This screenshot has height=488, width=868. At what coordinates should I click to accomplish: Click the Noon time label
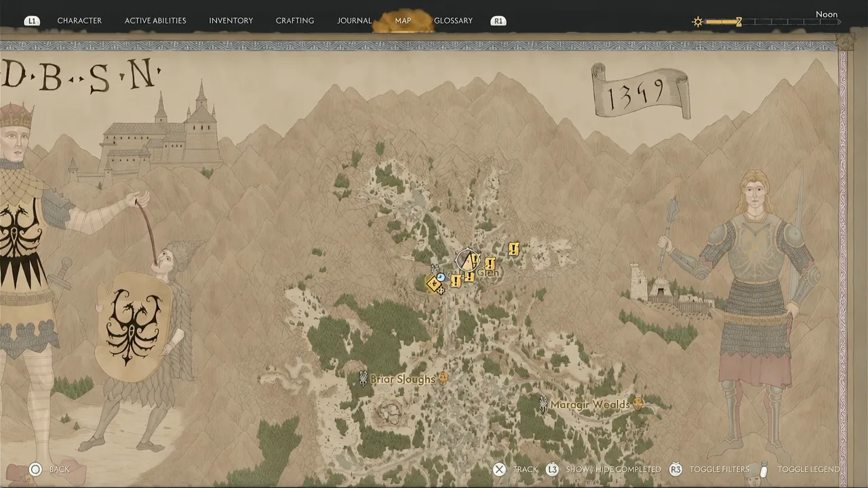coord(827,14)
